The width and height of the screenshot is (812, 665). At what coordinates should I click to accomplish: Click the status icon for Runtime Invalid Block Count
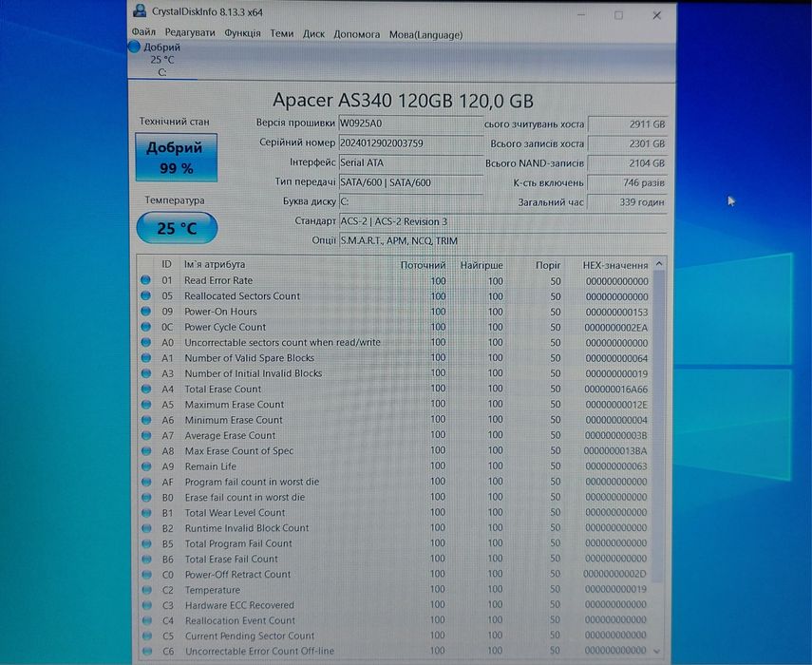click(x=146, y=528)
